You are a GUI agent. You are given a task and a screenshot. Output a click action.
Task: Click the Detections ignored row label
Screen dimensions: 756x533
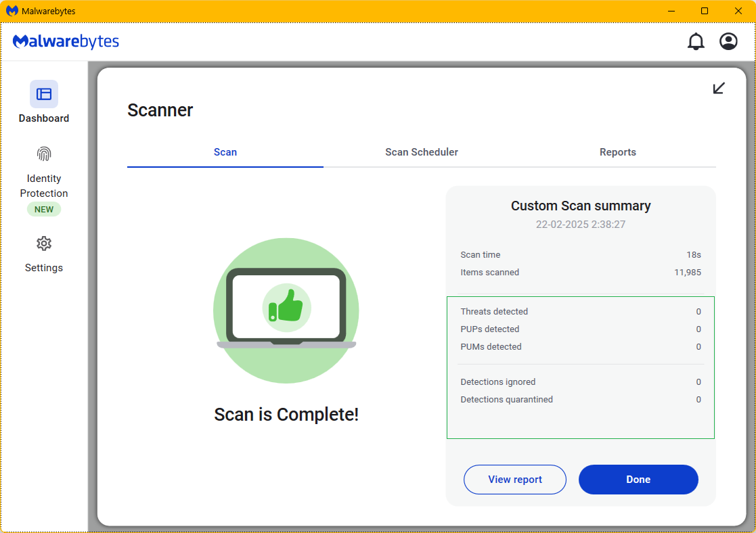[497, 381]
